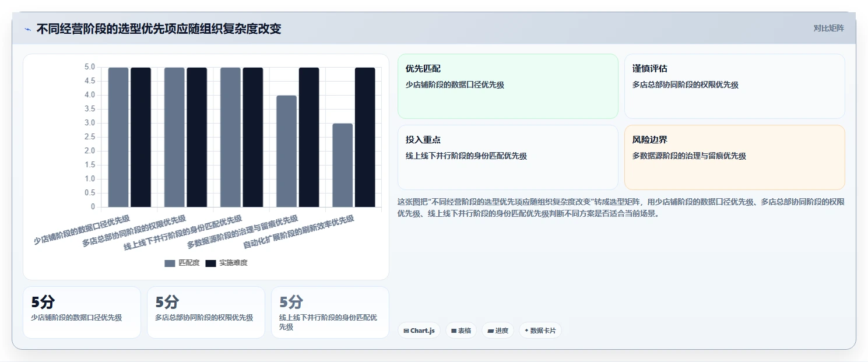
Task: Click the 5分 多店总部协同阶段的权限优先级 stat card
Action: tap(206, 312)
